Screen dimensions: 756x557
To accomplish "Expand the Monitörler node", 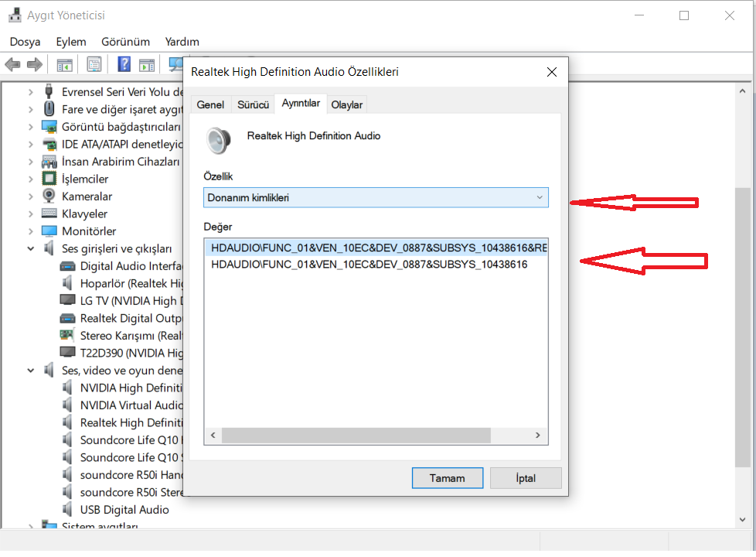I will click(x=30, y=231).
